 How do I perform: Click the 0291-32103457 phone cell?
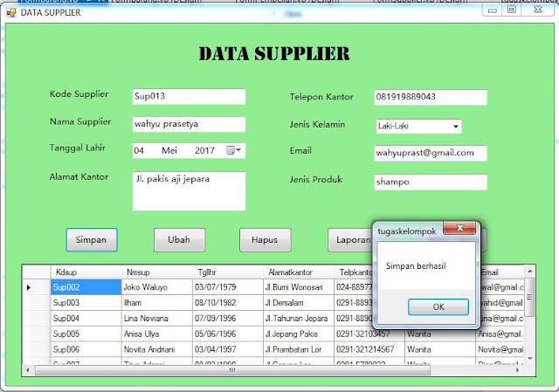[x=369, y=334]
